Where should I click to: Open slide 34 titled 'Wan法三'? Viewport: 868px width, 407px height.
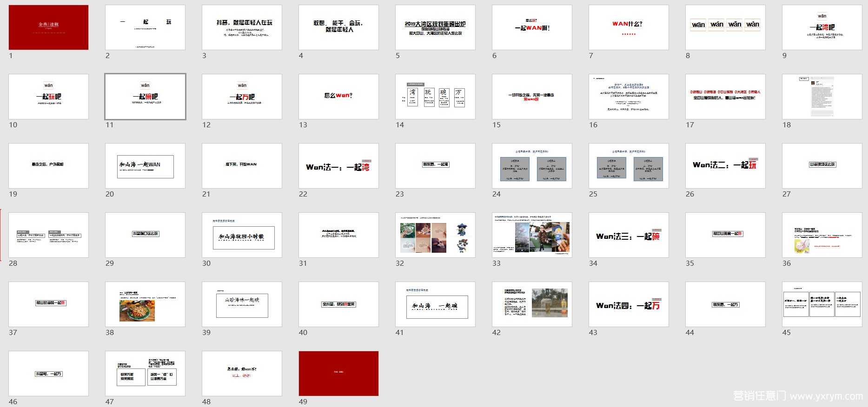tap(629, 235)
